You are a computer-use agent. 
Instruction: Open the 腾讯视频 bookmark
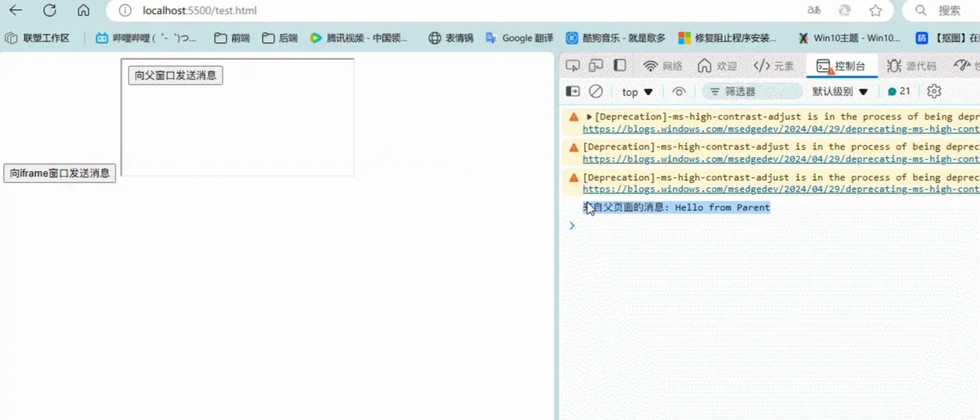(359, 38)
